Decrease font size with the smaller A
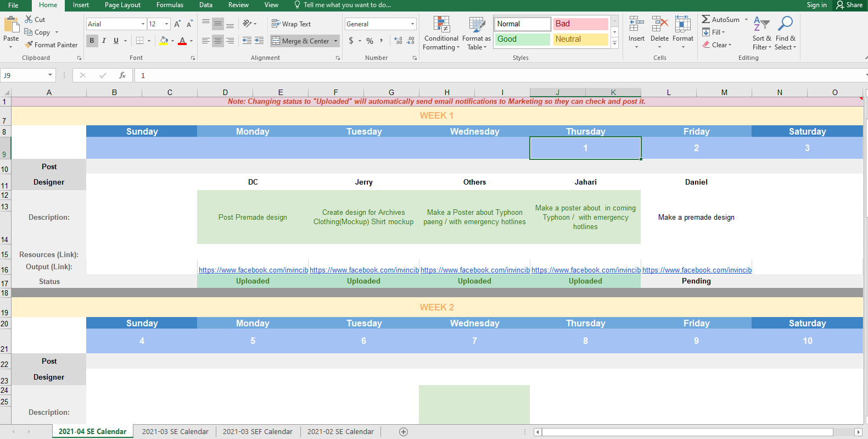 189,24
